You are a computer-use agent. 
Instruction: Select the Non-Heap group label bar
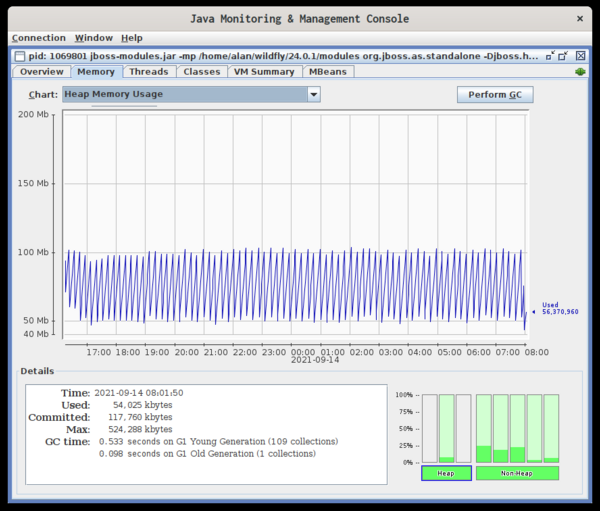[517, 473]
